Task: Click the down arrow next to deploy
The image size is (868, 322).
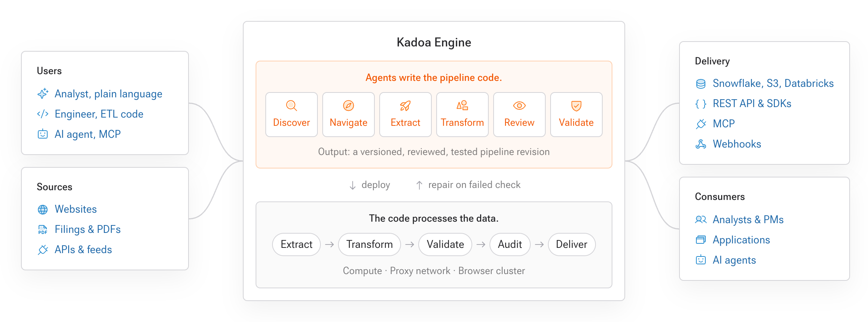Action: point(353,185)
